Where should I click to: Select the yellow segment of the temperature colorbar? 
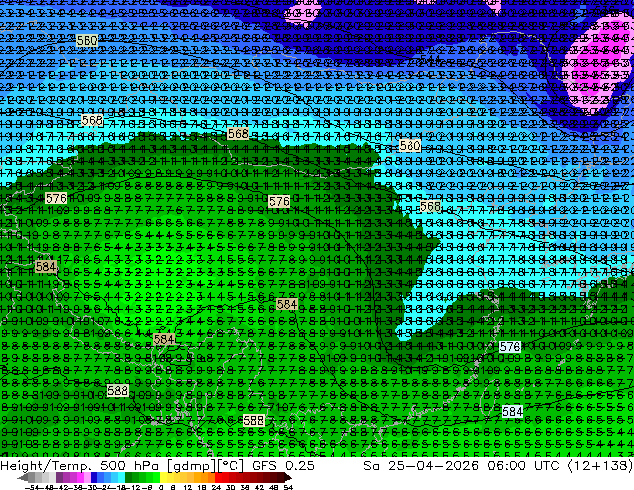[x=163, y=478]
